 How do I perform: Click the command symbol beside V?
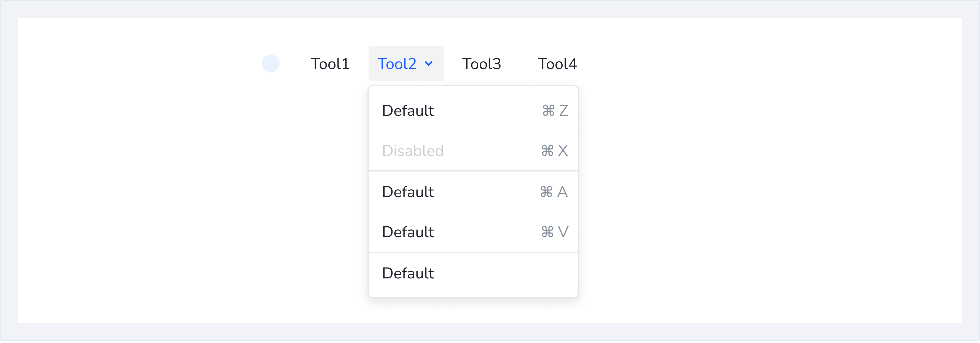(x=547, y=232)
